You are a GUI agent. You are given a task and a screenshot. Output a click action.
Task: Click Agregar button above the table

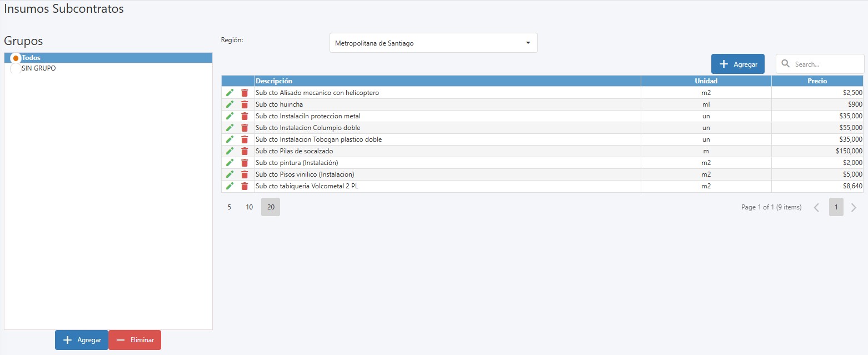737,64
